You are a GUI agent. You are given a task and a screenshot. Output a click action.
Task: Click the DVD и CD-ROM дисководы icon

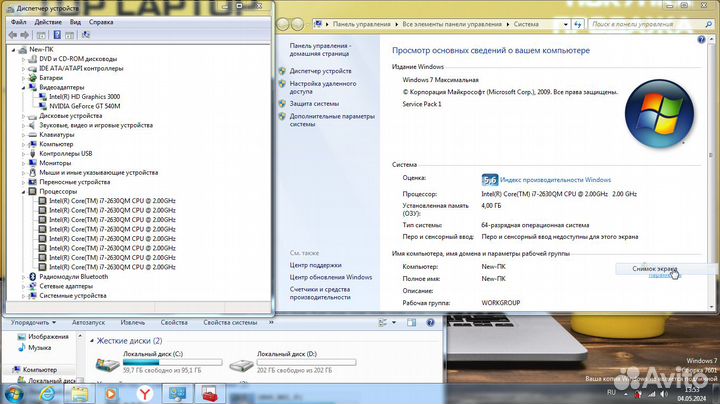pyautogui.click(x=33, y=59)
